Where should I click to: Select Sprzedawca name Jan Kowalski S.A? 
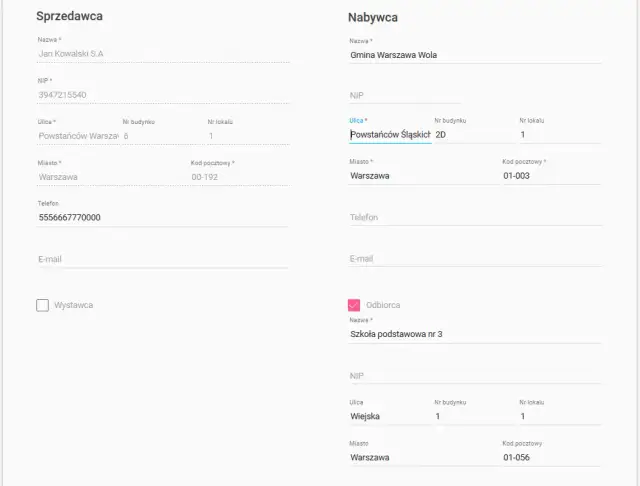162,54
